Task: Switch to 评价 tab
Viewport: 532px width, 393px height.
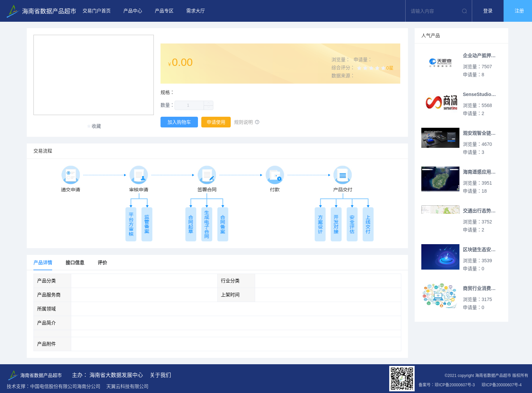Action: pyautogui.click(x=102, y=263)
